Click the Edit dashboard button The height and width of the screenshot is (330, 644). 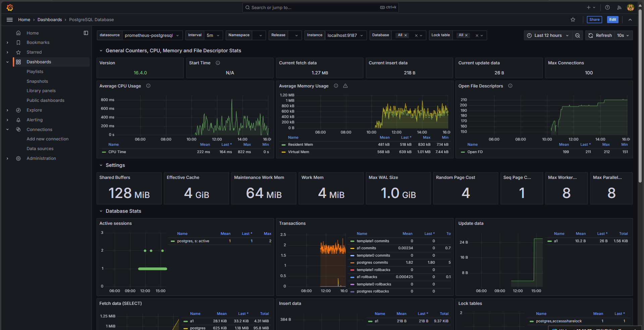(x=612, y=20)
